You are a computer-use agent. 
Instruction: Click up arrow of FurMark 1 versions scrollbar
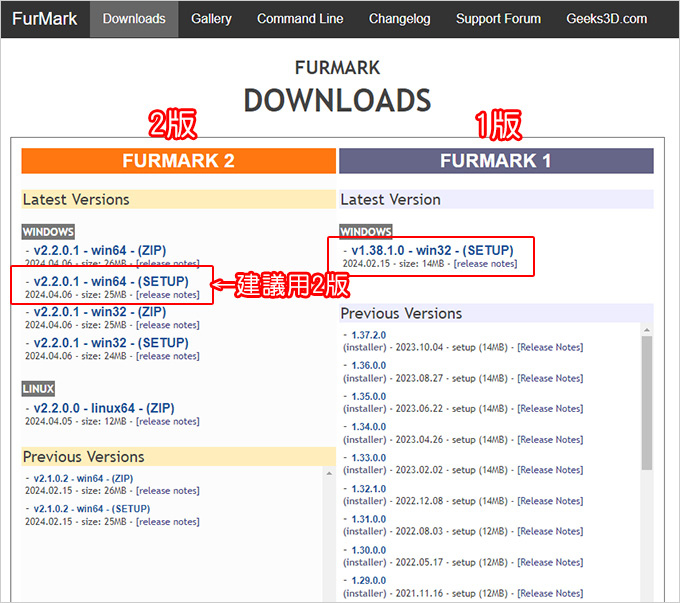tap(647, 331)
